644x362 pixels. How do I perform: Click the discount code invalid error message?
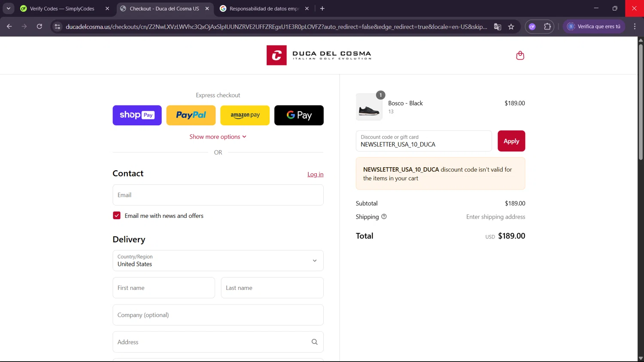tap(440, 174)
